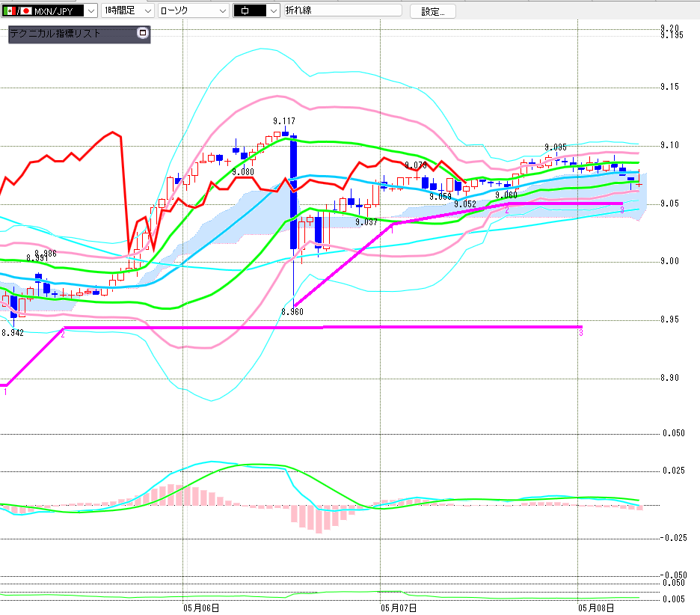
Task: Click the 9.060 price label
Action: point(506,195)
